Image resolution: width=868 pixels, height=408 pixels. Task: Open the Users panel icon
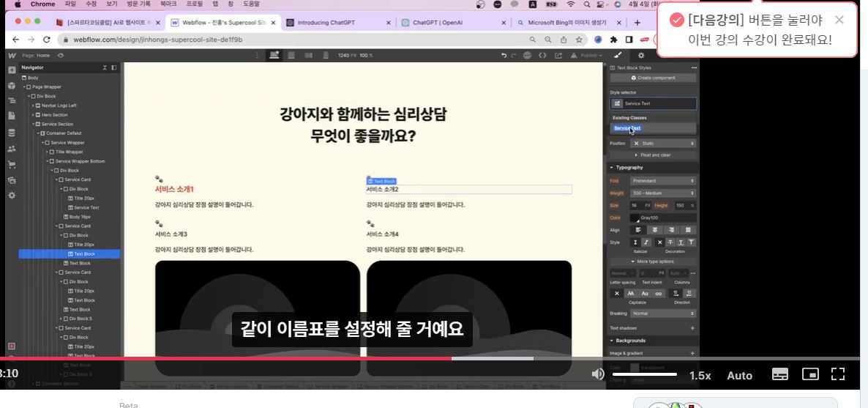point(12,149)
